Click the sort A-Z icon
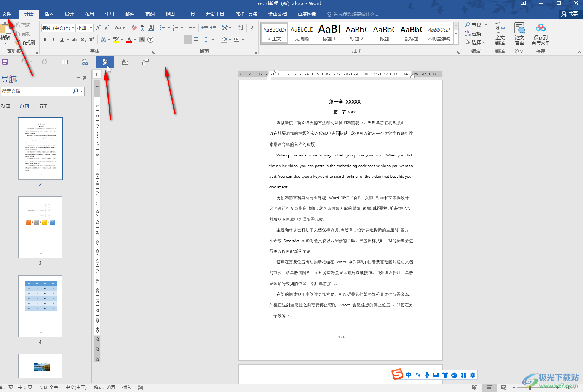The height and width of the screenshot is (392, 583). pos(241,28)
